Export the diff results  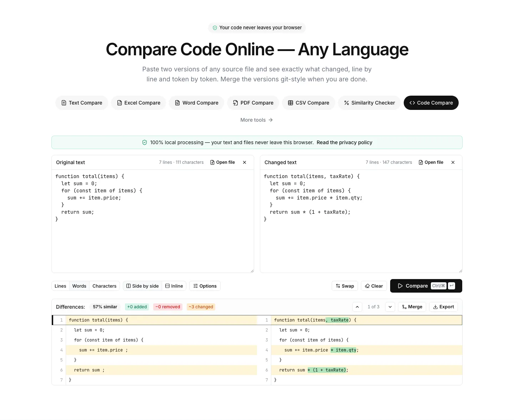[x=443, y=307]
